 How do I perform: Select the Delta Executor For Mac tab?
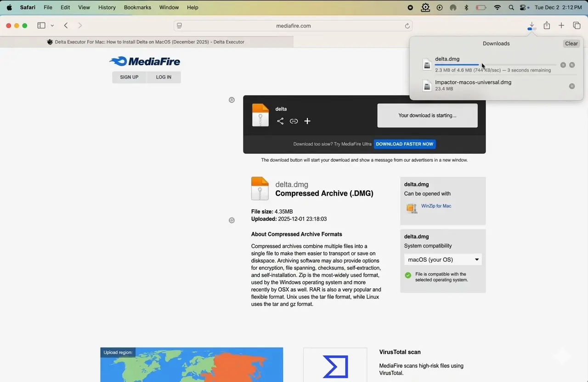(x=147, y=42)
